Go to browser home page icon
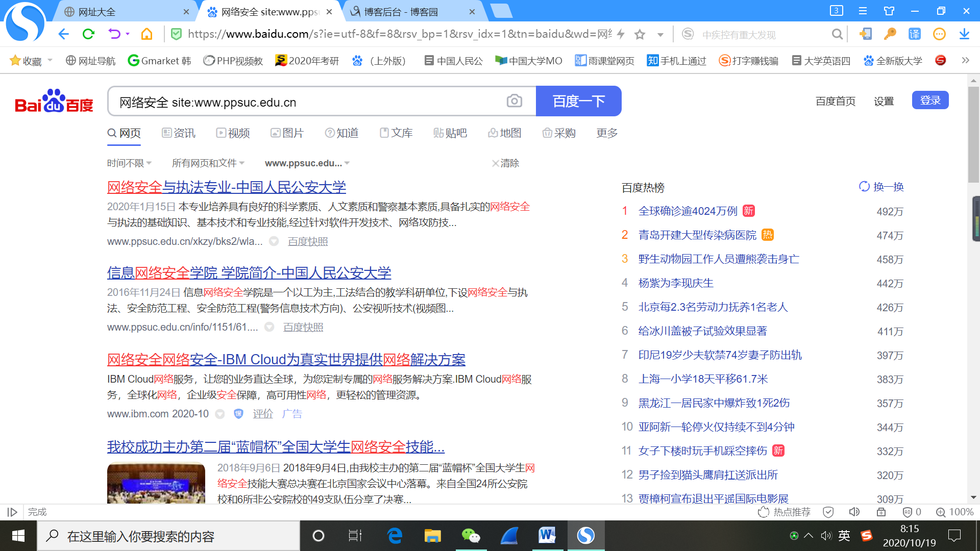This screenshot has height=551, width=980. (x=146, y=34)
